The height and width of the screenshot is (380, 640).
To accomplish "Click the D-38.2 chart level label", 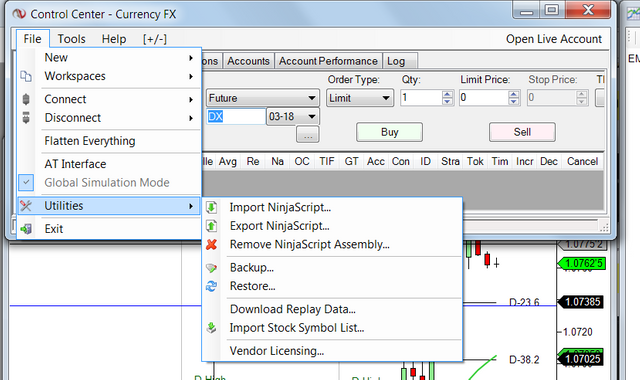I will [524, 360].
